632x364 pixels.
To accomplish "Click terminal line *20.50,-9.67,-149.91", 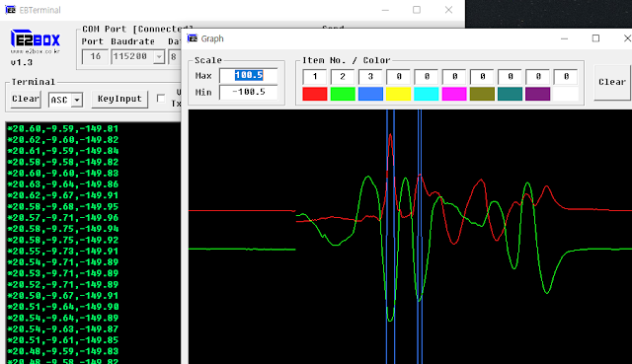I will click(63, 296).
